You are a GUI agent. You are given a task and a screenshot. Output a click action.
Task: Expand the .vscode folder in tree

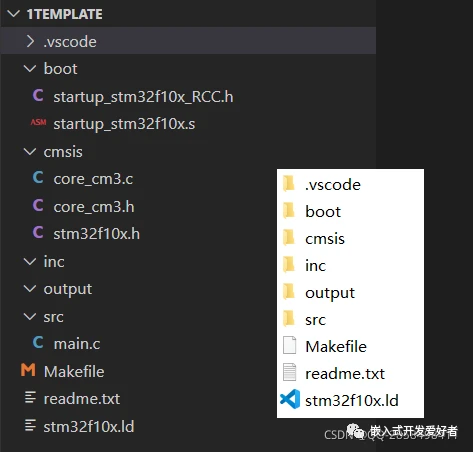click(x=30, y=41)
